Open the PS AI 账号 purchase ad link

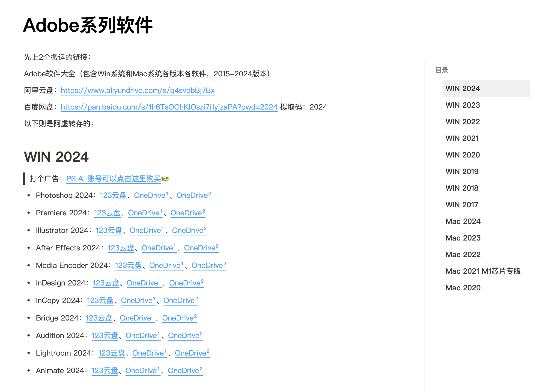click(113, 179)
